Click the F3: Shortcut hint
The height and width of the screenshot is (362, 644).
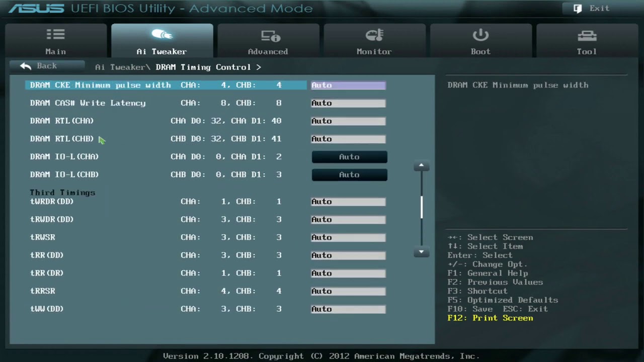pos(477,291)
